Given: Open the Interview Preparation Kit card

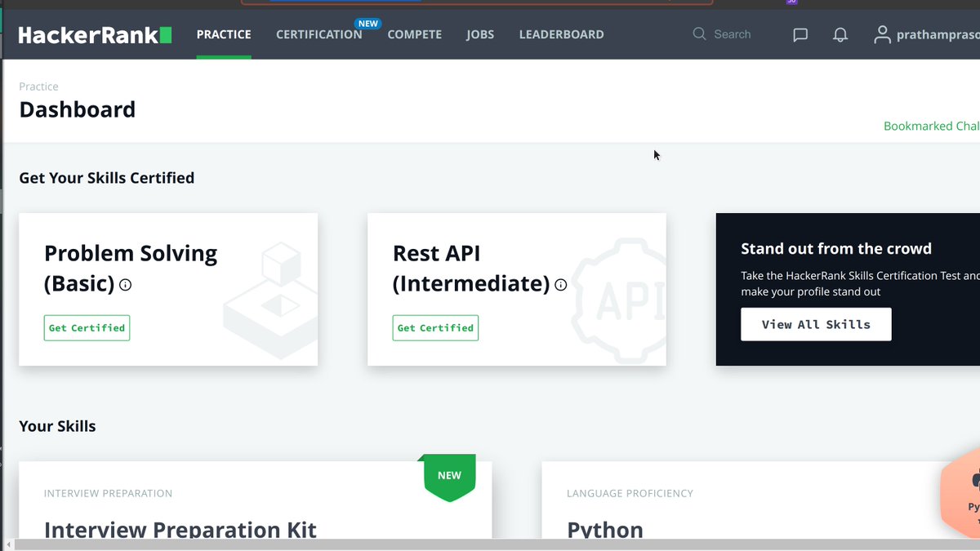Looking at the screenshot, I should pyautogui.click(x=256, y=500).
